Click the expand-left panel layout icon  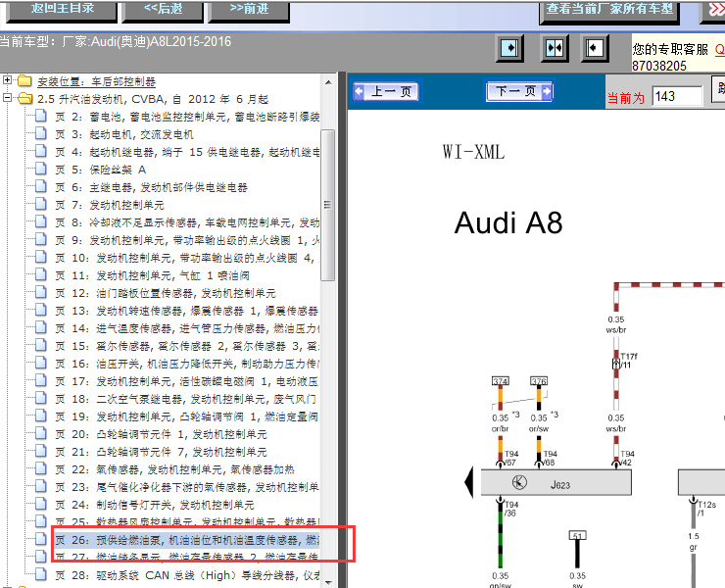click(x=594, y=48)
